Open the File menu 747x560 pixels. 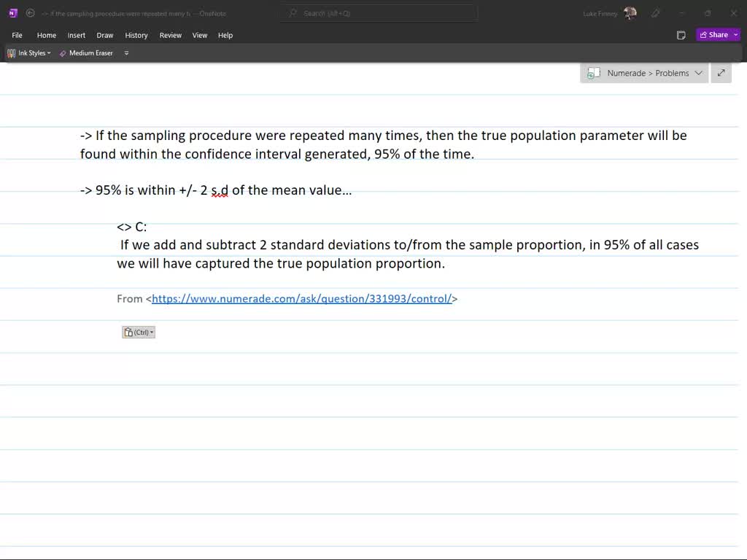17,35
